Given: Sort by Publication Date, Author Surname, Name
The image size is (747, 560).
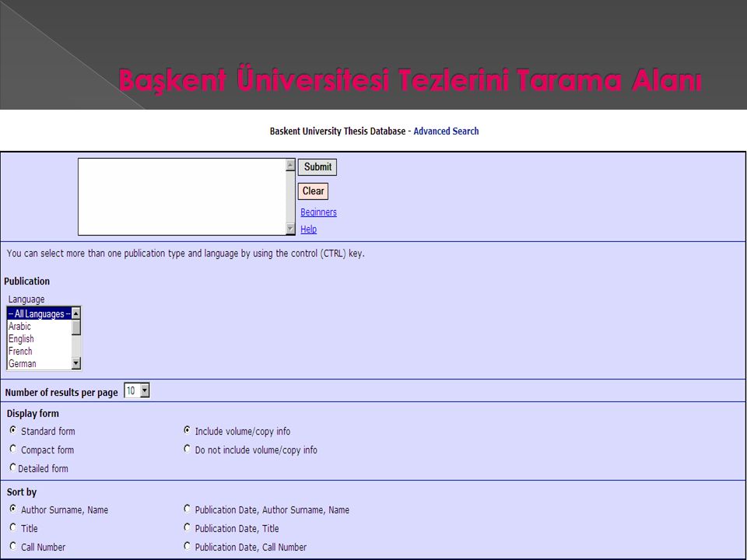Looking at the screenshot, I should coord(188,509).
